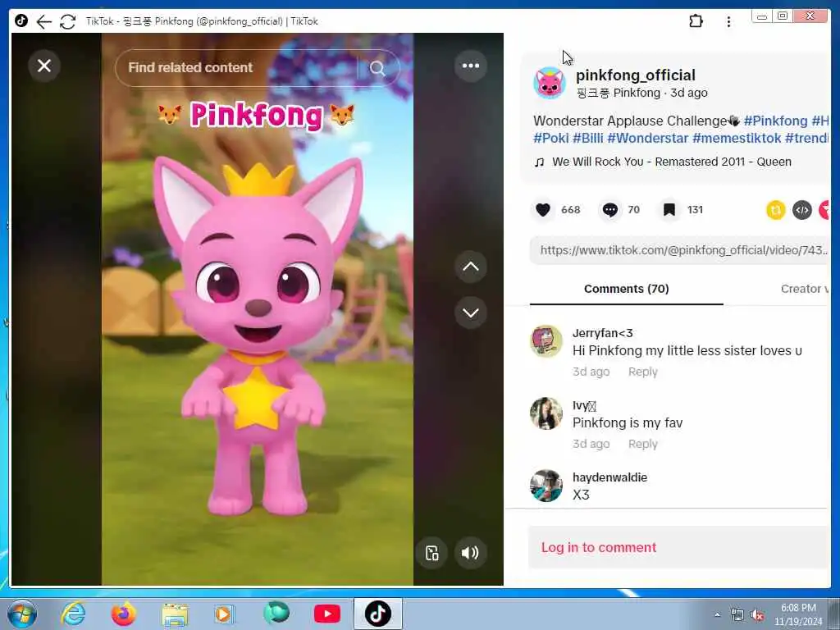Click the network tray icon
The image size is (840, 630).
coord(737,615)
